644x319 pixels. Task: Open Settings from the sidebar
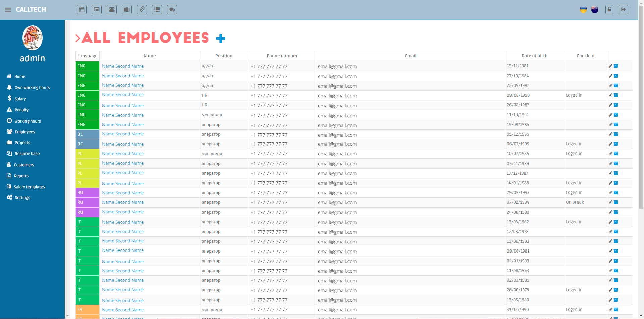click(x=22, y=198)
